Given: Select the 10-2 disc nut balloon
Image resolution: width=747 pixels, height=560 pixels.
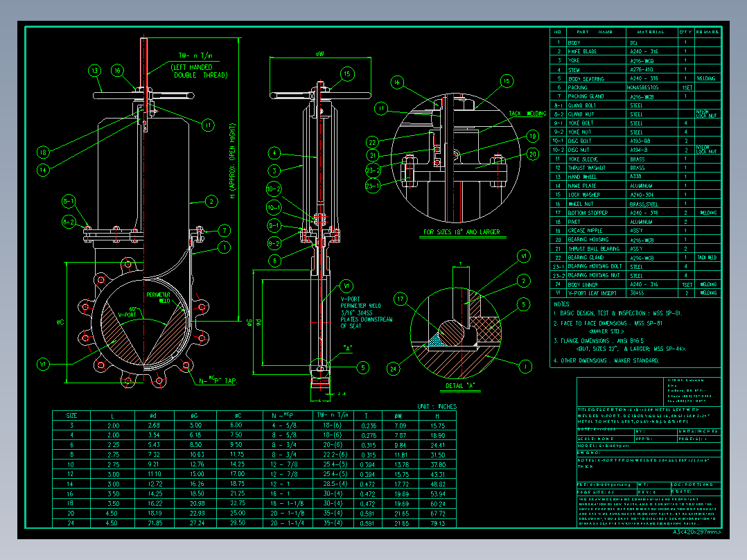Looking at the screenshot, I should coord(274,189).
